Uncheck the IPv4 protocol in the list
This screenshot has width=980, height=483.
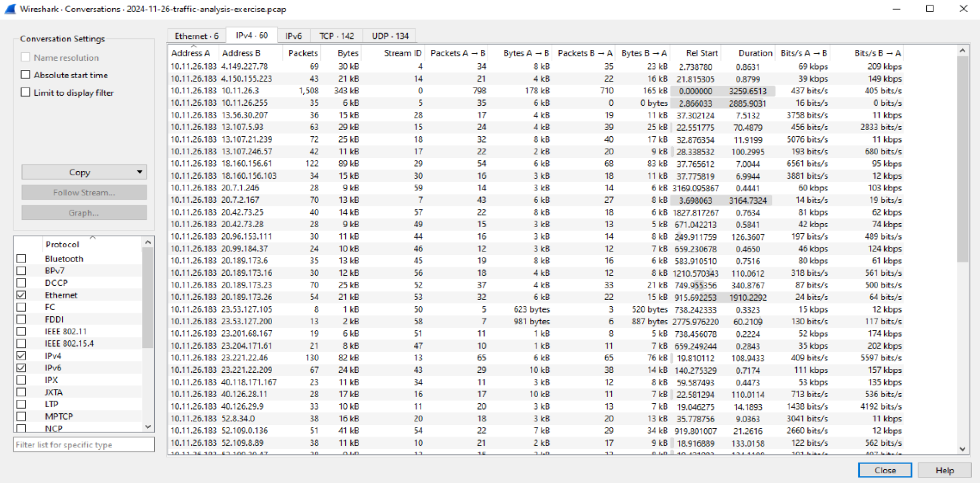[21, 355]
